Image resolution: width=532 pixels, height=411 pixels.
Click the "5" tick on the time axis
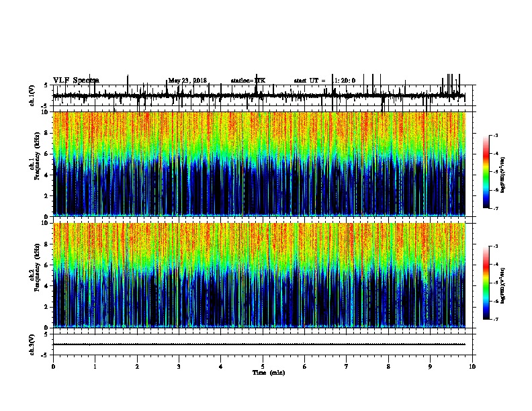(263, 367)
